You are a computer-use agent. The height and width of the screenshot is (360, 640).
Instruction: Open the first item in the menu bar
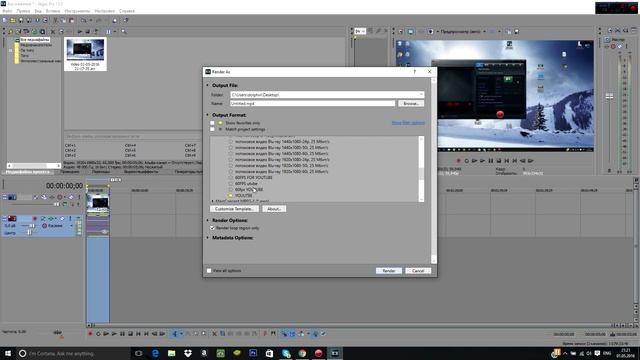(7, 11)
